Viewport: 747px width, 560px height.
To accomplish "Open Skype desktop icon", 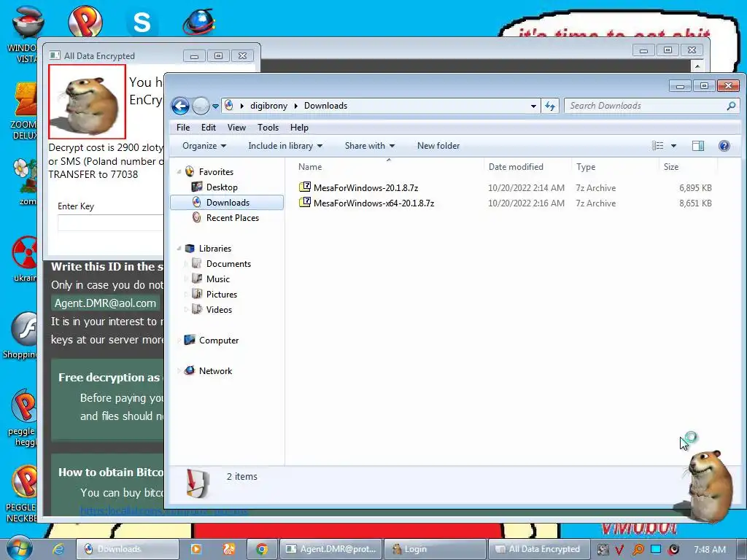I will (x=142, y=23).
